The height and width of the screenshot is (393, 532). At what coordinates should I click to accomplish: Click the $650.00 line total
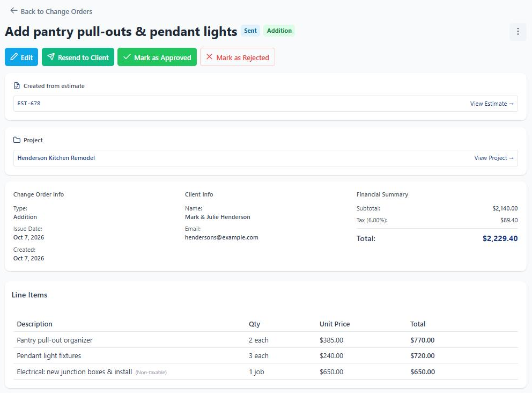(x=423, y=372)
